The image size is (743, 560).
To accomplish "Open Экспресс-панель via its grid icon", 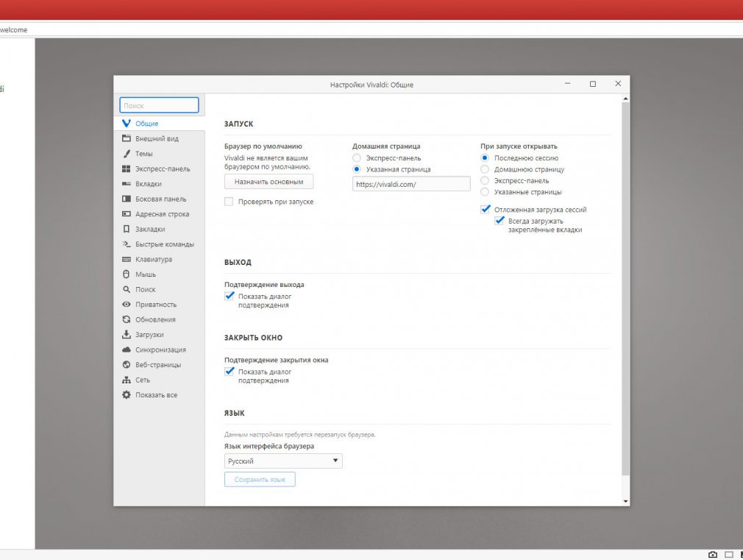I will (127, 169).
